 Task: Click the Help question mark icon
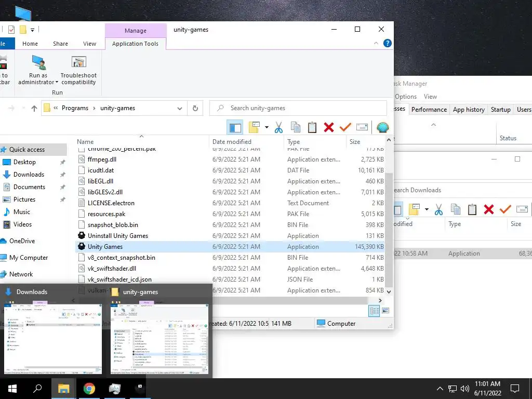coord(388,43)
